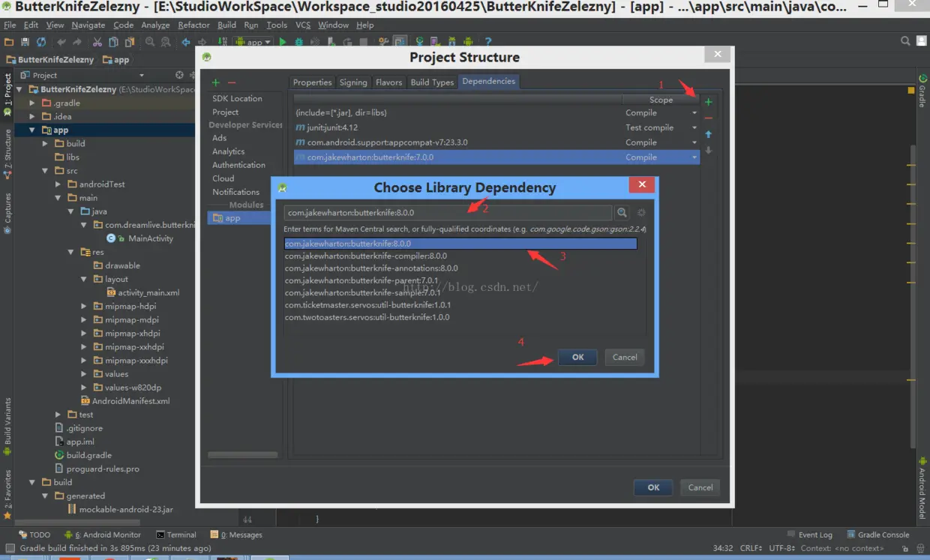The image size is (930, 560).
Task: Toggle the Terminal bottom panel
Action: click(x=176, y=535)
